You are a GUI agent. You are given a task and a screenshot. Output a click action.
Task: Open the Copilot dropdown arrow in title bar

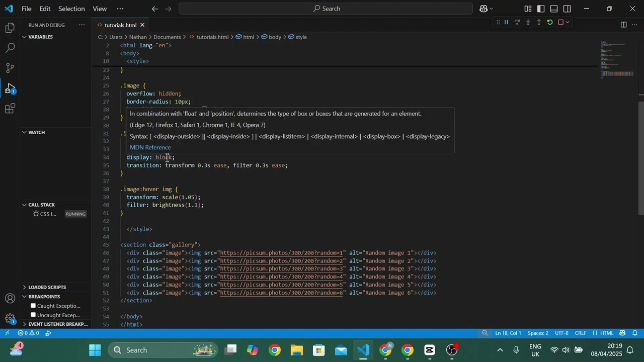pos(491,9)
